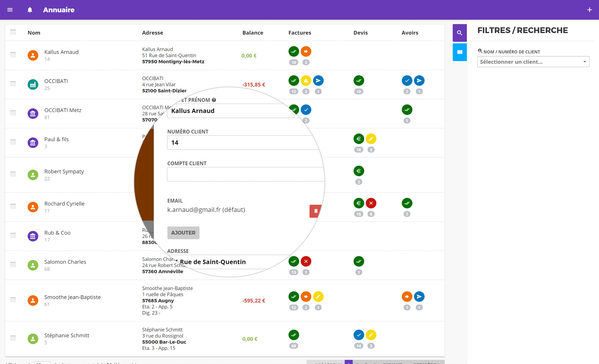Show Kallus Arnaud's validated invoices icon
Screen dimensions: 599x364
pyautogui.click(x=294, y=52)
